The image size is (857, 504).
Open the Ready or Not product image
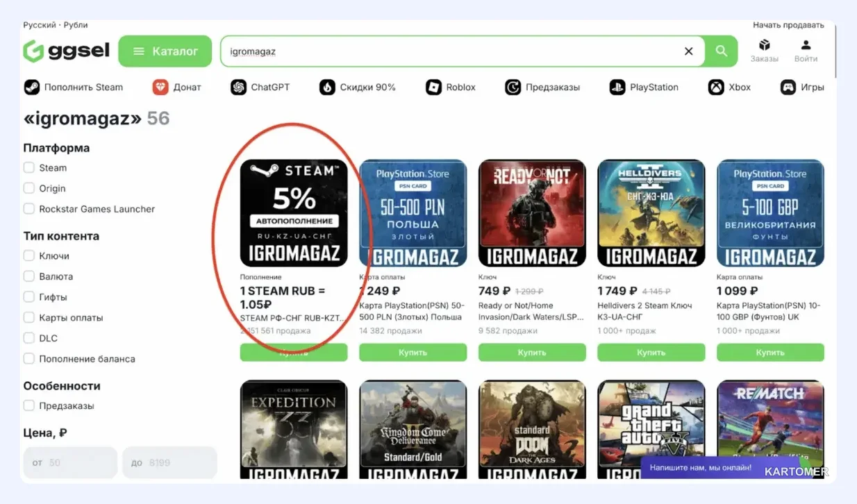tap(532, 213)
